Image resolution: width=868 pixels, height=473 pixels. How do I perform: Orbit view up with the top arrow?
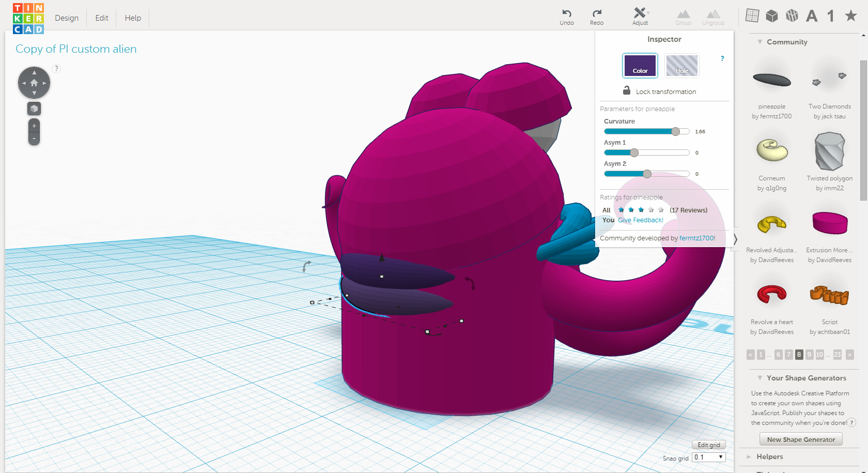click(x=34, y=72)
